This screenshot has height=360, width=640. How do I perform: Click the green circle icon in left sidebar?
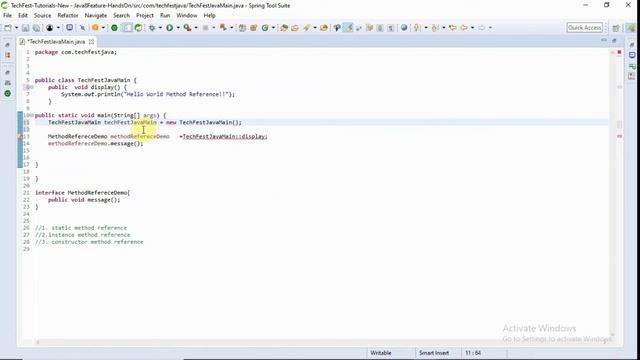click(x=7, y=93)
